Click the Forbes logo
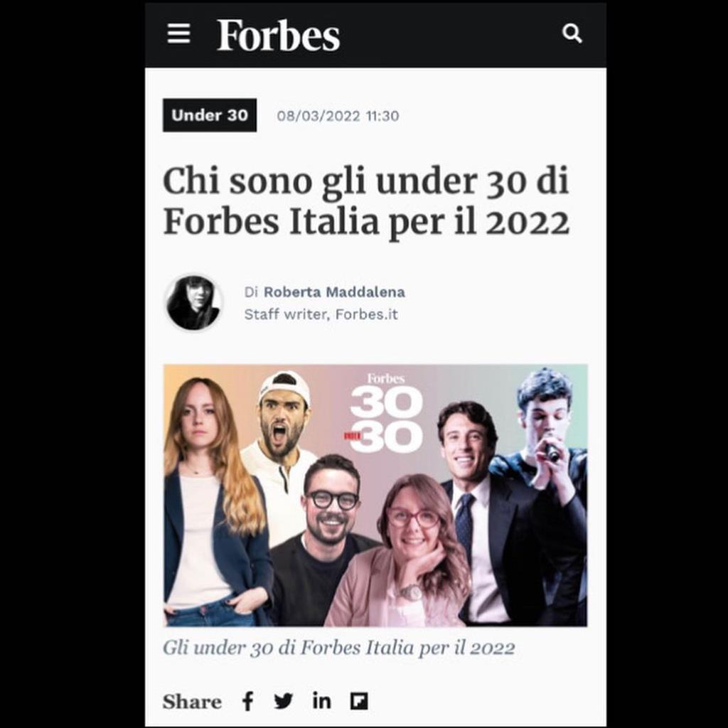728x728 pixels. click(x=278, y=35)
